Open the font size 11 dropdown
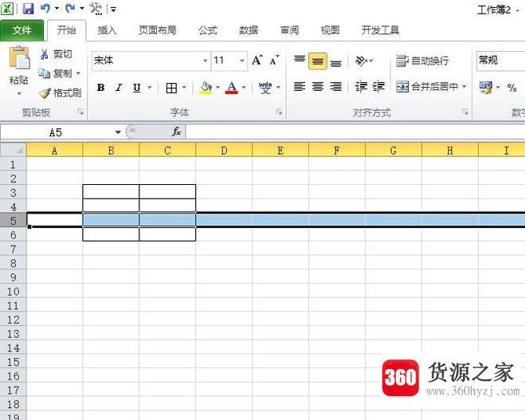The image size is (525, 420). 241,61
